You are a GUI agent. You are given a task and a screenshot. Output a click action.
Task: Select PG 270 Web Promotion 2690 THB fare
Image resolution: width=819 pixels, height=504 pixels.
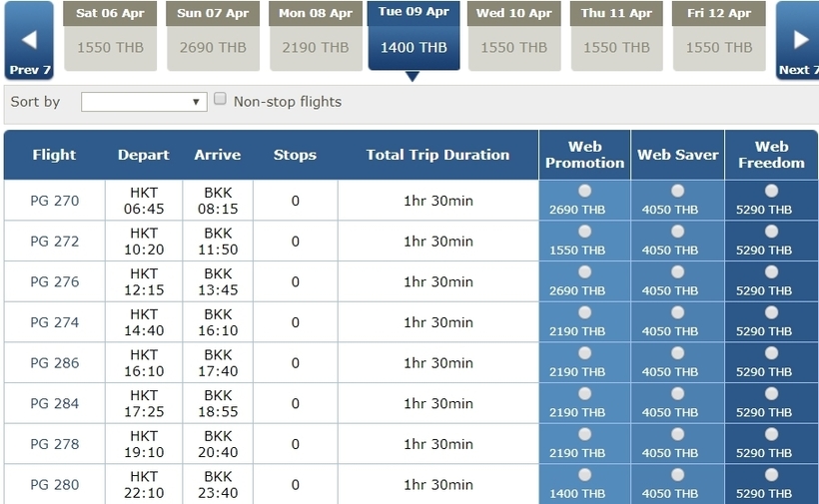click(584, 191)
